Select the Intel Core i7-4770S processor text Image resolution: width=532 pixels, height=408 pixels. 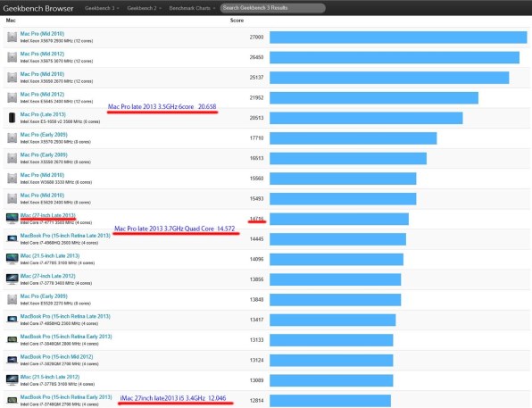(57, 263)
